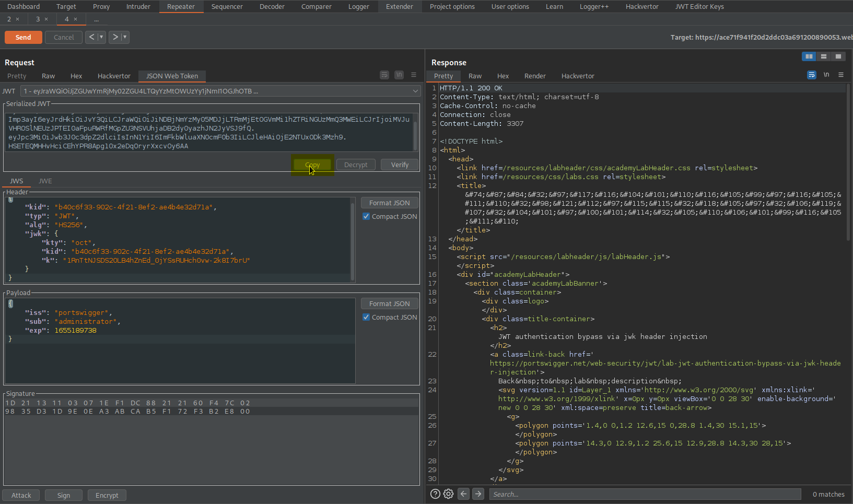This screenshot has width=853, height=504.
Task: Open the Request panel options menu
Action: click(x=414, y=75)
